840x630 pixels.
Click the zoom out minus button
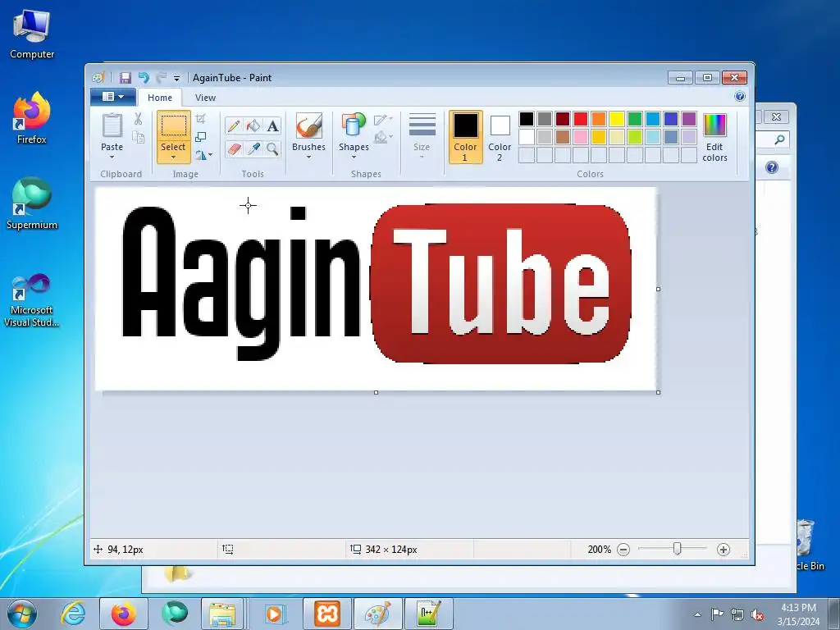tap(623, 550)
